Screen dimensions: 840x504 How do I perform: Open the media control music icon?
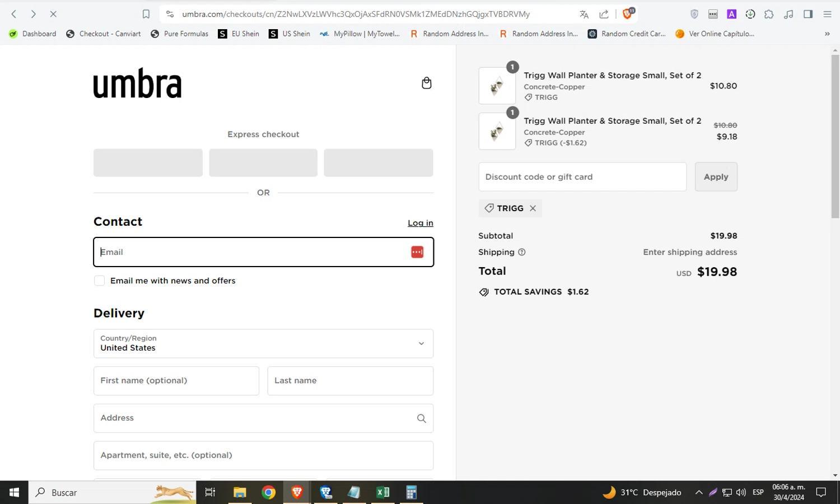[788, 14]
